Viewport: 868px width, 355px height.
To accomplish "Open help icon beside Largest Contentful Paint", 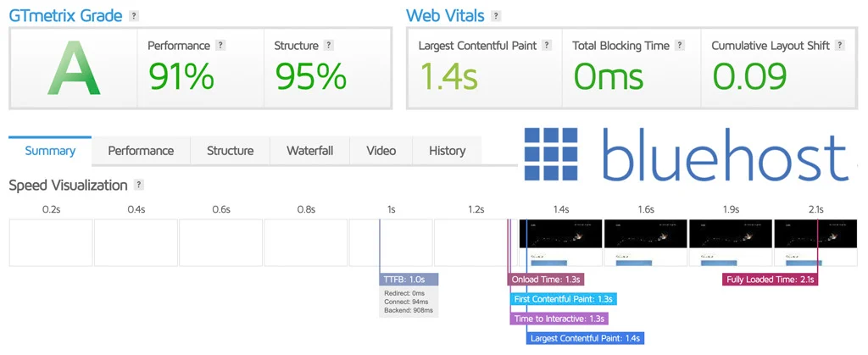I will (547, 46).
